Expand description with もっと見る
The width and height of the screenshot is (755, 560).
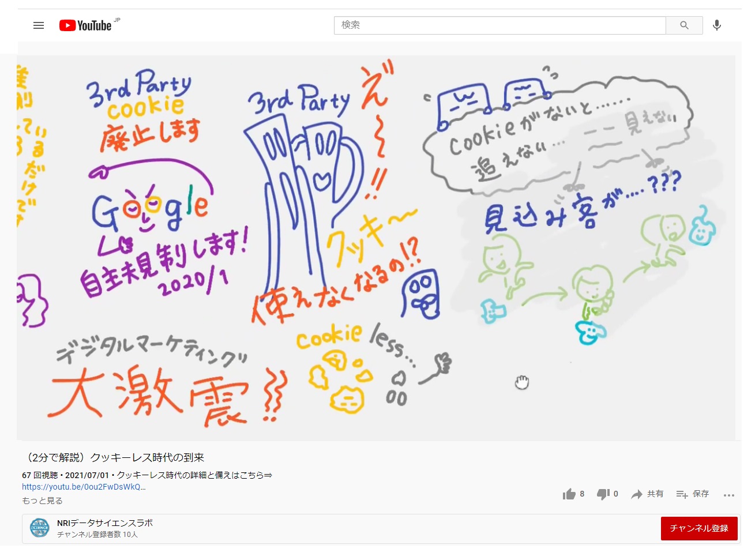[x=42, y=501]
